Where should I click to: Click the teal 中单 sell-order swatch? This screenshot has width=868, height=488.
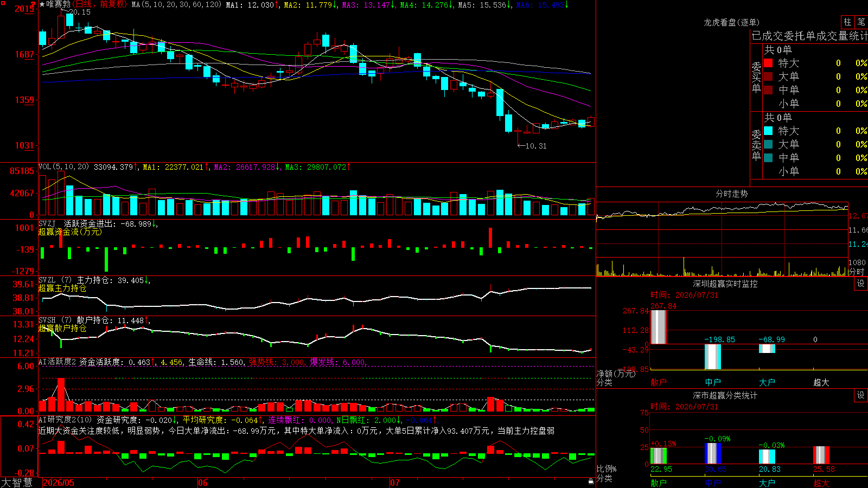(768, 158)
